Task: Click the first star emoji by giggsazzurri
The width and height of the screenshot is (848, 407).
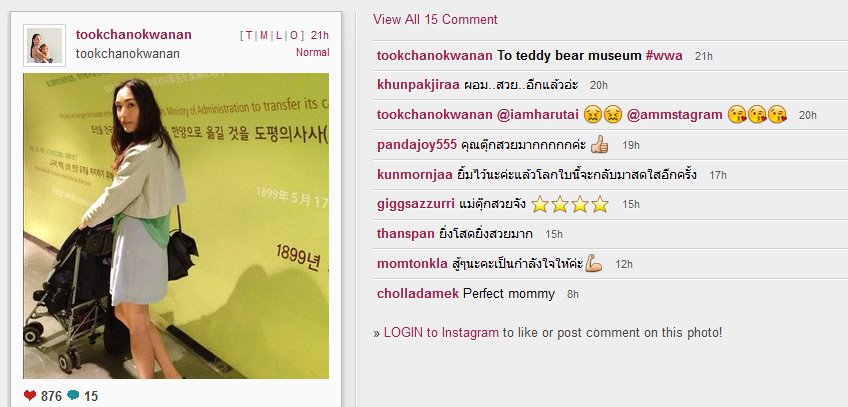Action: [539, 204]
